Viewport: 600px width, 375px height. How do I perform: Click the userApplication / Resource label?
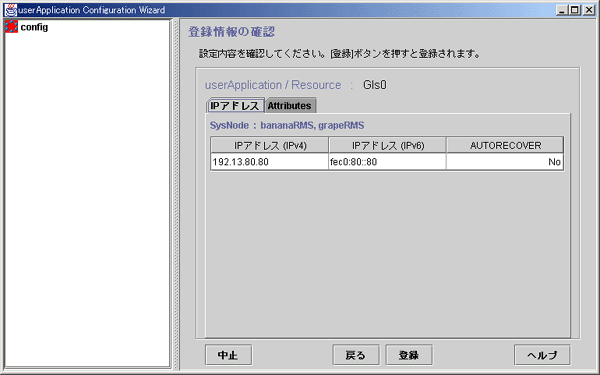(273, 85)
